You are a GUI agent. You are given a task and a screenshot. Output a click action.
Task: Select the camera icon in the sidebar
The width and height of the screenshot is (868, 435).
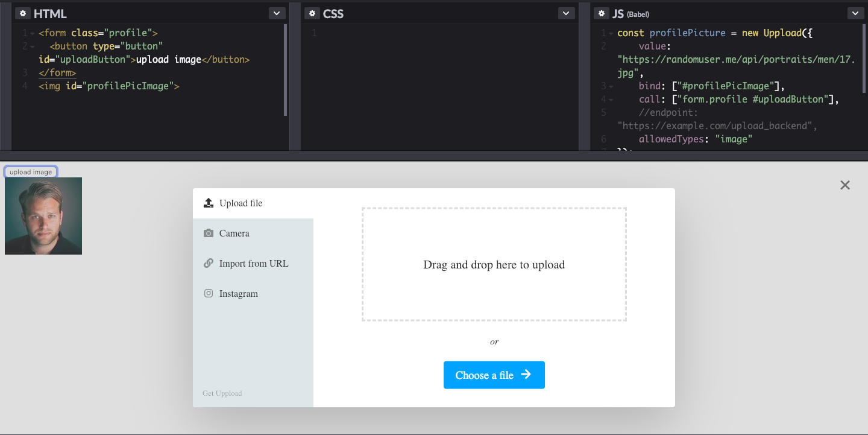pos(208,233)
